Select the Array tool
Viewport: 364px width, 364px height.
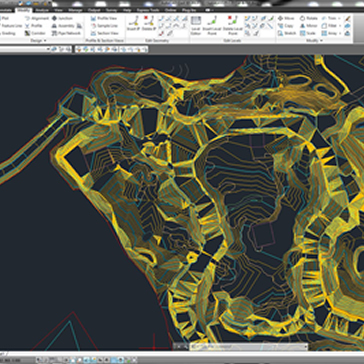coord(329,33)
